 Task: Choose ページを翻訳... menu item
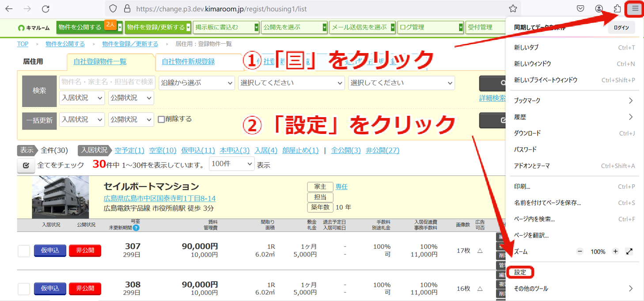(574, 236)
